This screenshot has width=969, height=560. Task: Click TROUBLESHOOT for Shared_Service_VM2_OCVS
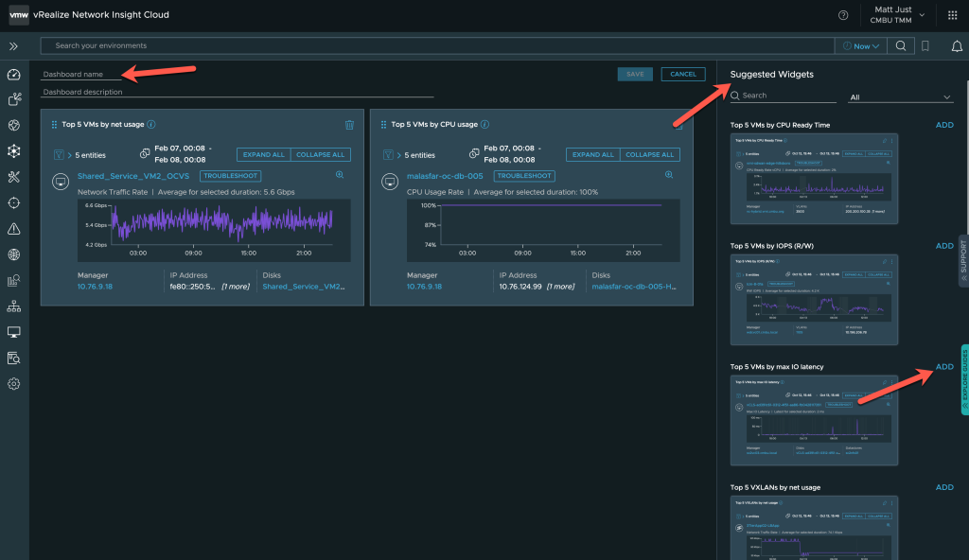tap(231, 176)
